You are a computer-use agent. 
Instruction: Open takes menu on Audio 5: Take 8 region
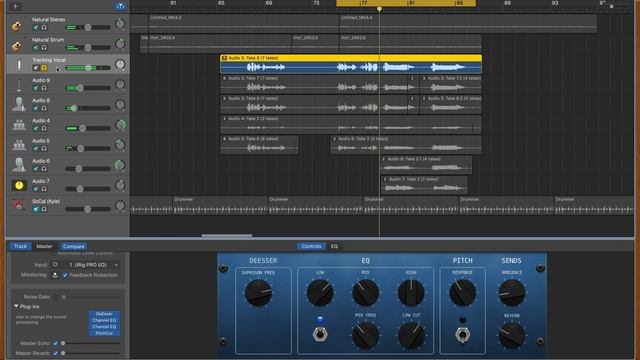point(224,139)
